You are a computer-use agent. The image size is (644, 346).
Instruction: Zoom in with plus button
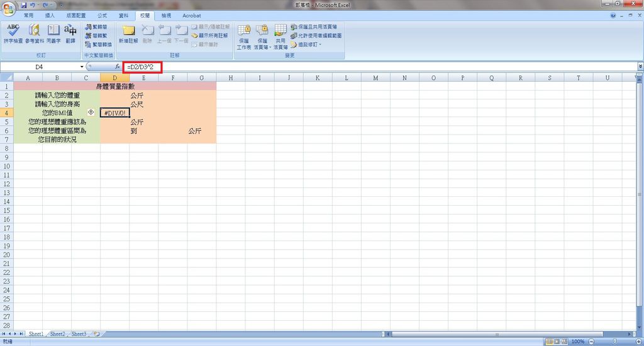point(639,342)
